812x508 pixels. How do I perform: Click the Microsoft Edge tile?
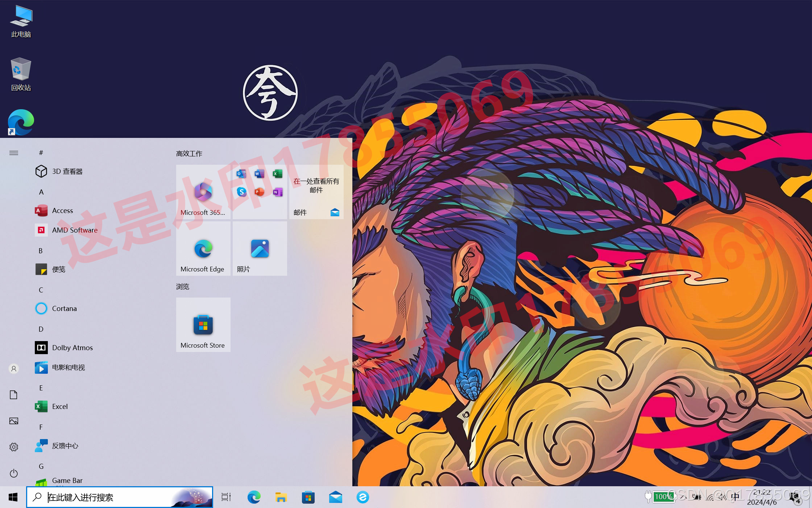pyautogui.click(x=203, y=249)
